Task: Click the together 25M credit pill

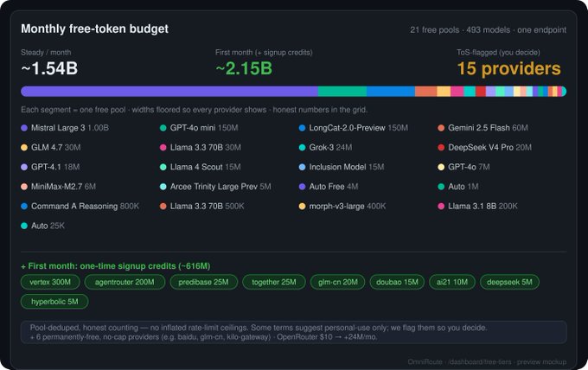Action: (x=274, y=282)
